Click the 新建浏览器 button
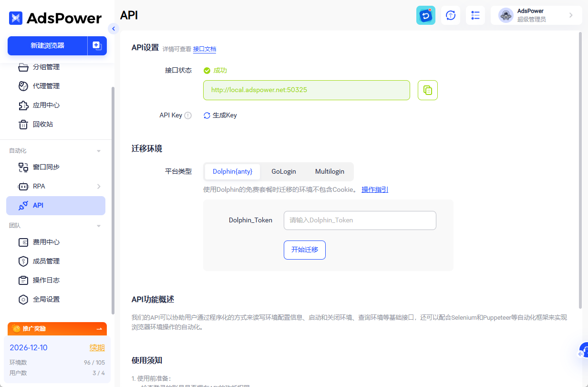This screenshot has height=387, width=588. tap(47, 45)
